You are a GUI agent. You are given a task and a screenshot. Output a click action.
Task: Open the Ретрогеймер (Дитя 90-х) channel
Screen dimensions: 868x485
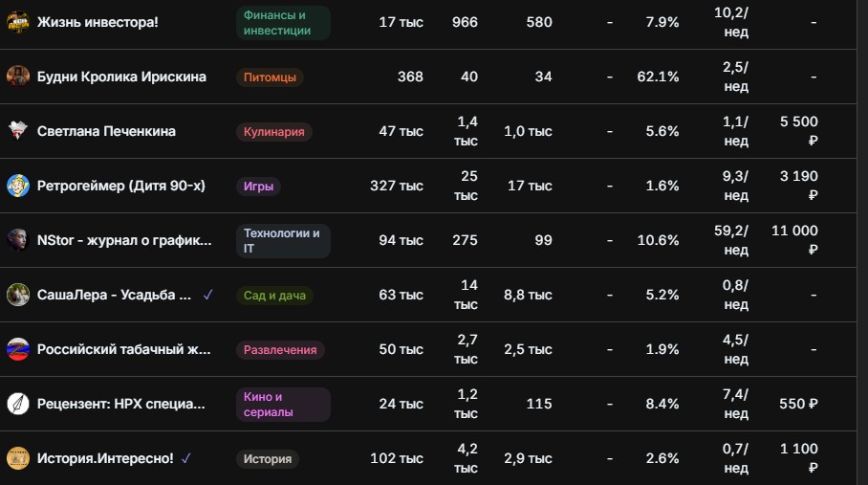(121, 186)
